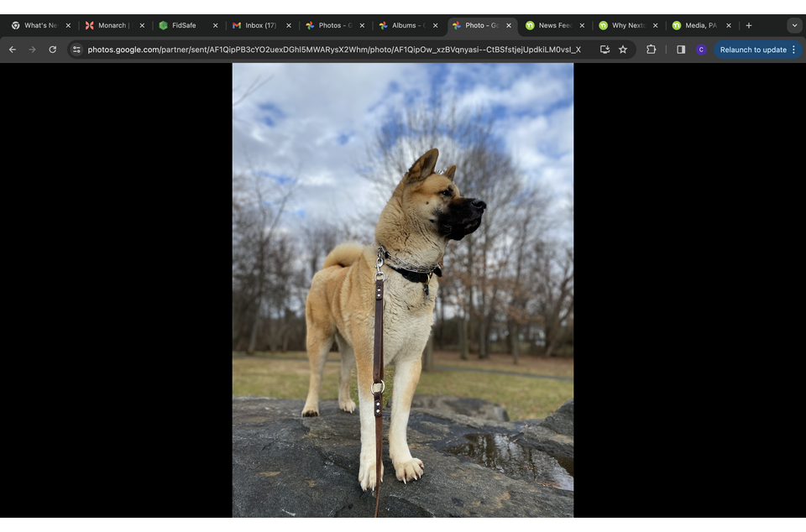
Task: Open the Extensions puzzle icon
Action: point(651,50)
